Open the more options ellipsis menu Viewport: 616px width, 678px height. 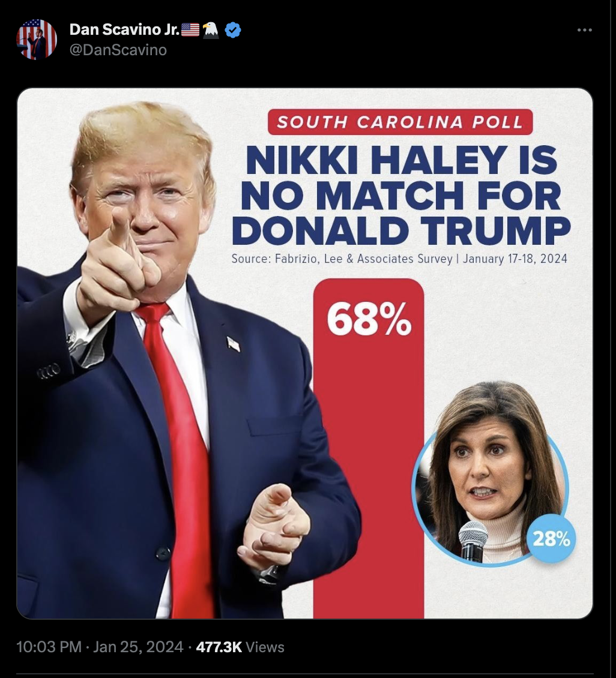click(x=584, y=30)
